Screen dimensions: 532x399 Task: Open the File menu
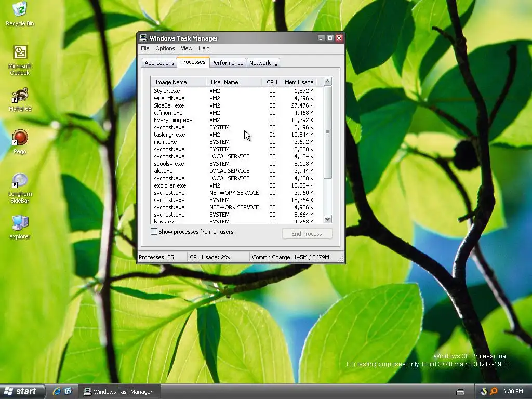145,48
